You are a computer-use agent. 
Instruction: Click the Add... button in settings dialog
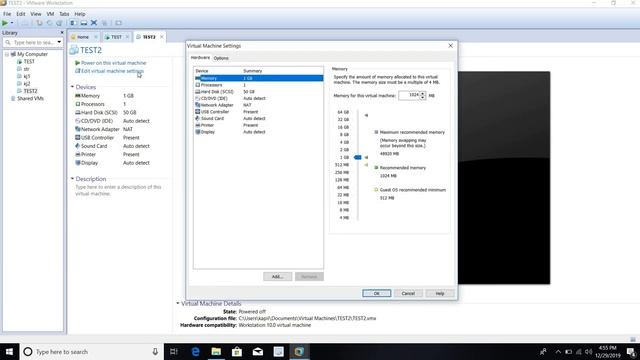[x=278, y=276]
